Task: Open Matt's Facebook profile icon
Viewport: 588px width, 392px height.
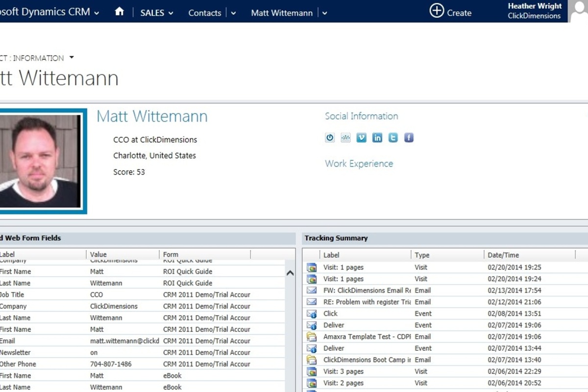Action: click(409, 138)
